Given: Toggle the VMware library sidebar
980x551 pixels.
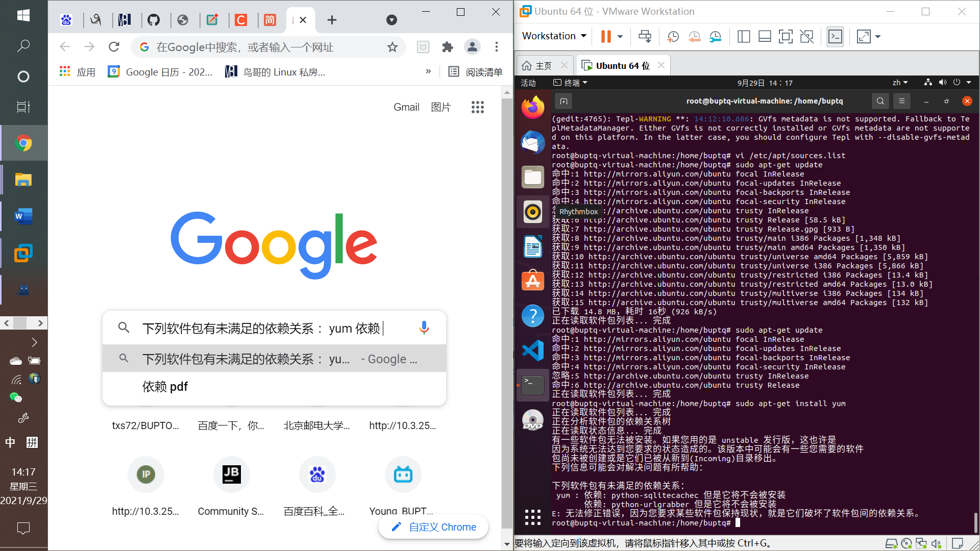Looking at the screenshot, I should coord(744,36).
